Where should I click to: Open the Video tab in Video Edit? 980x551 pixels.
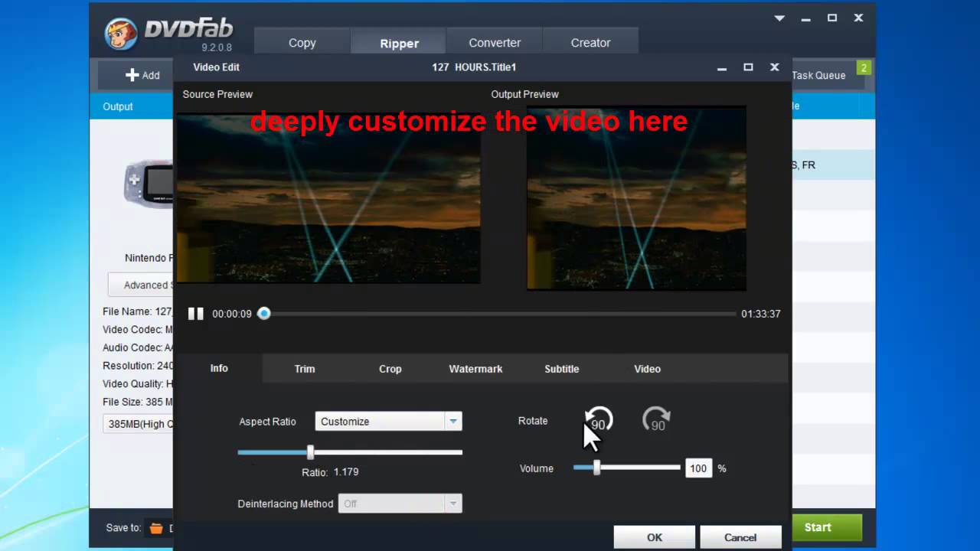647,369
